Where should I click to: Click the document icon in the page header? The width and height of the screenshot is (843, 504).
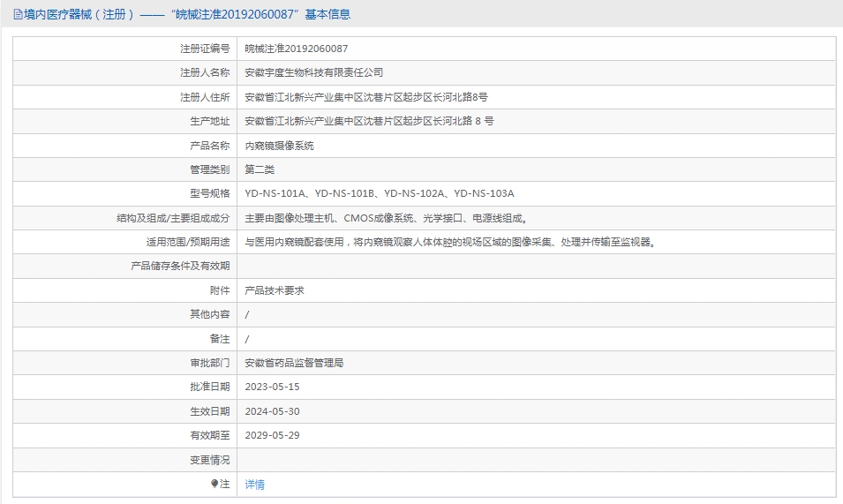pos(18,14)
